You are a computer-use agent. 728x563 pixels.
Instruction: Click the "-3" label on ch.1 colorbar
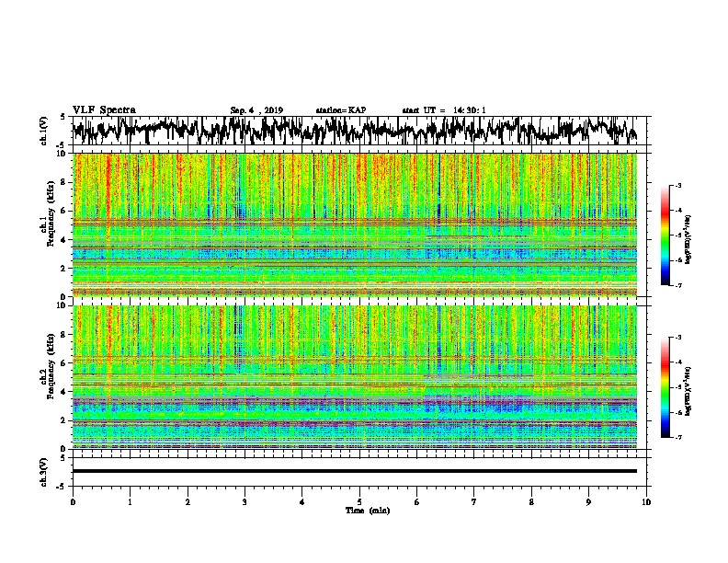677,185
